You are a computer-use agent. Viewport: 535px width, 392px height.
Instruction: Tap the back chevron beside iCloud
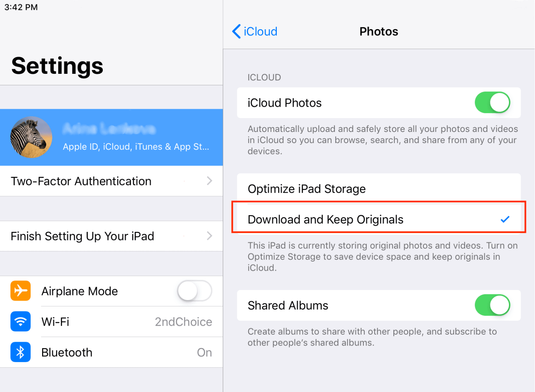point(236,31)
